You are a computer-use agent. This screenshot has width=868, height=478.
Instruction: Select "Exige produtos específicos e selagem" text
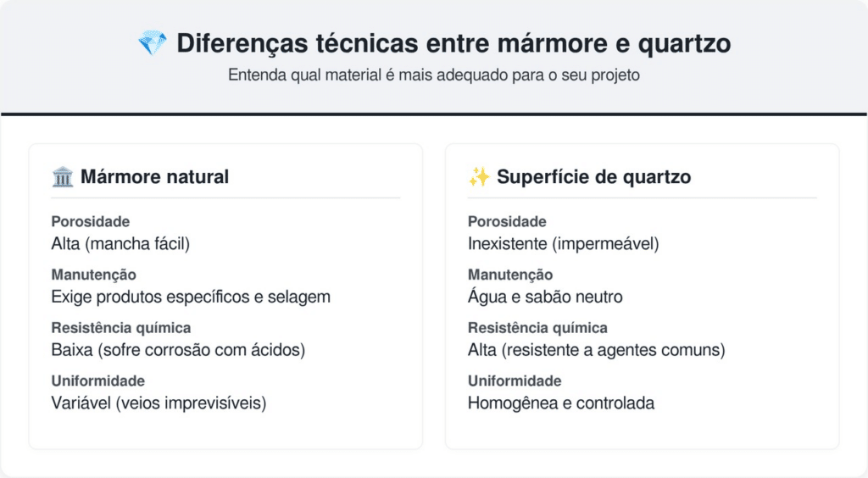[x=191, y=297]
